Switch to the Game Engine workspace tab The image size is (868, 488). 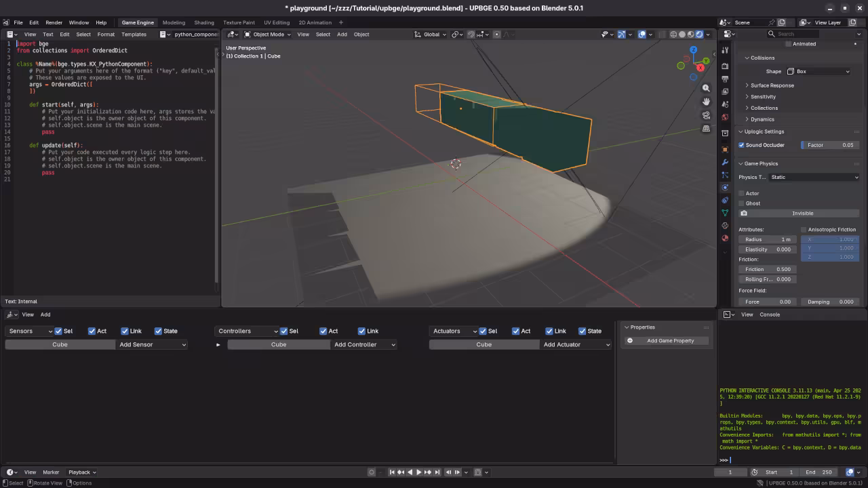(x=137, y=22)
